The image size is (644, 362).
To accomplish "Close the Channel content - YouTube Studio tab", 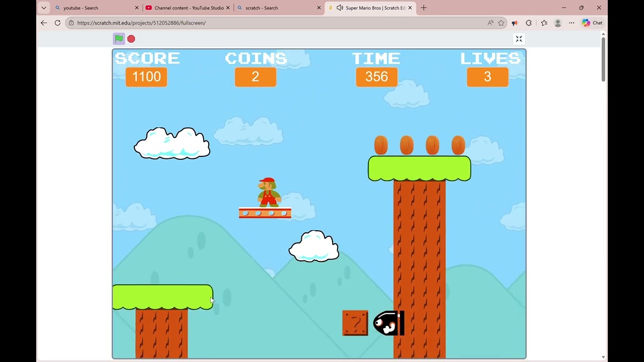I will click(x=228, y=8).
